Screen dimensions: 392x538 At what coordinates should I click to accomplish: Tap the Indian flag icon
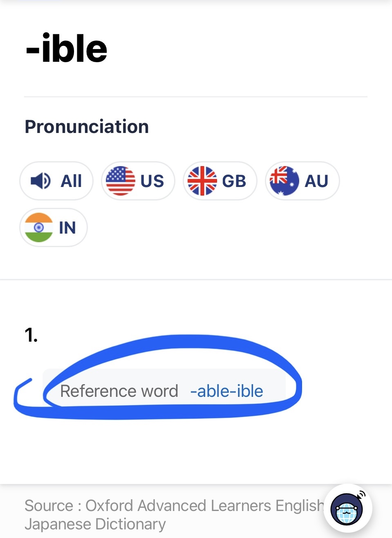(x=39, y=227)
